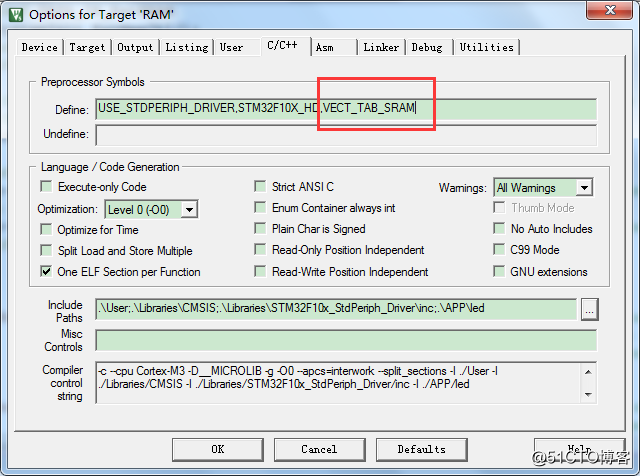Image resolution: width=640 pixels, height=476 pixels.
Task: Toggle the Thumb Mode checkbox
Action: point(499,208)
